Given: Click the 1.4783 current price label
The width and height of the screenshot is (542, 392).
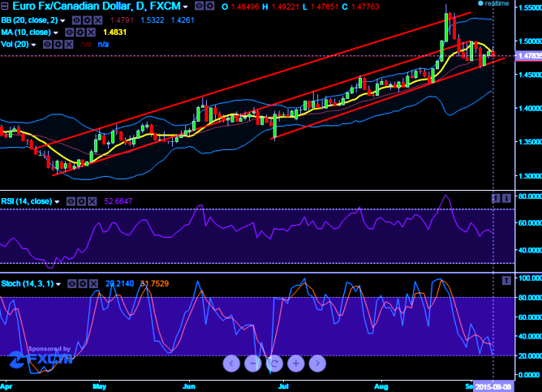Looking at the screenshot, I should tap(528, 56).
